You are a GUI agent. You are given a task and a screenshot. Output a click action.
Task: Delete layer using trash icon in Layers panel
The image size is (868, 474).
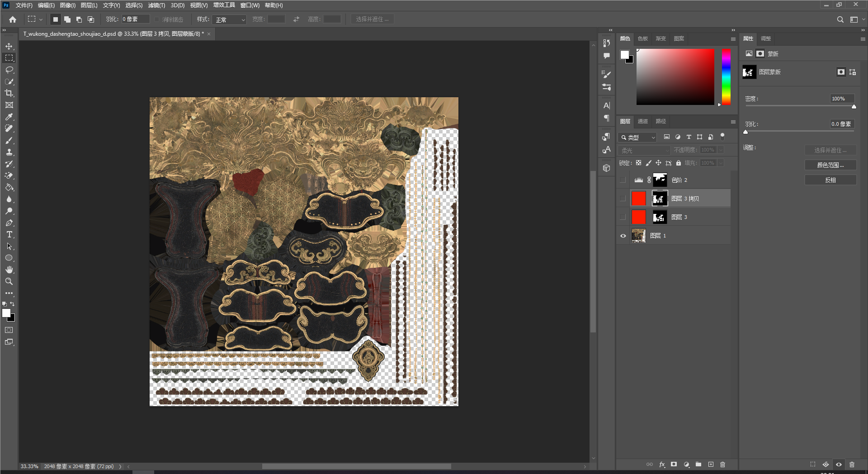coord(722,465)
